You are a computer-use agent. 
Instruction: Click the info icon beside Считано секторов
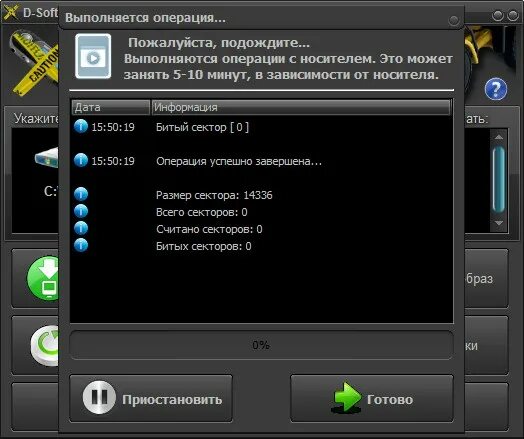[x=81, y=228]
